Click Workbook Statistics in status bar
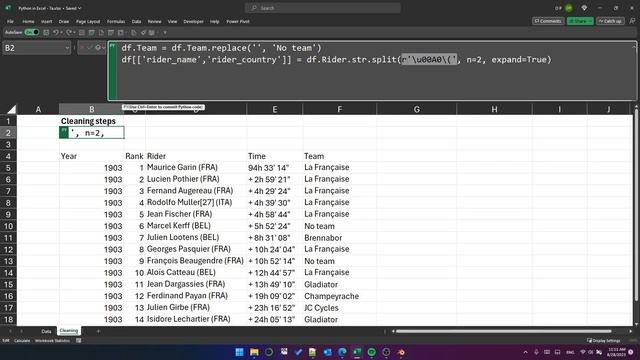Image resolution: width=640 pixels, height=360 pixels. click(52, 340)
